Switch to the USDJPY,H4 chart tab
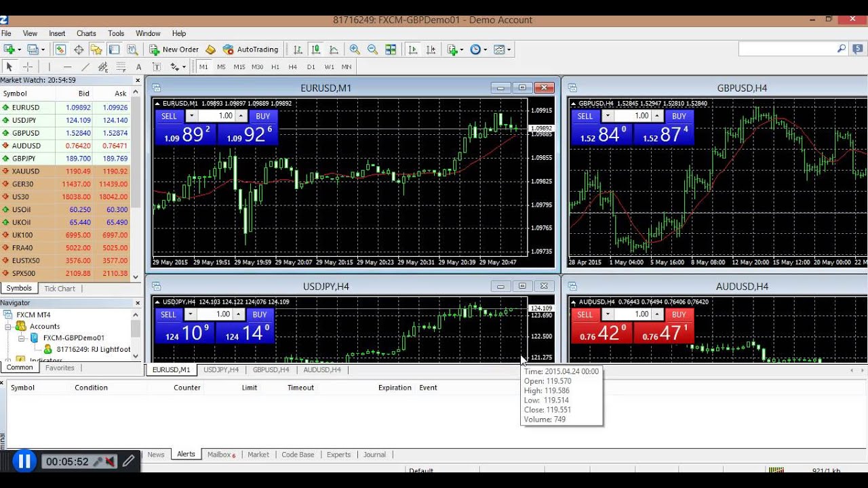 221,370
